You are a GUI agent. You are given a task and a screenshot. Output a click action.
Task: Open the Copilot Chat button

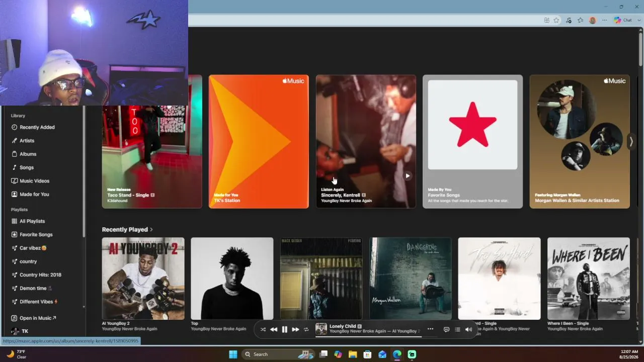623,20
